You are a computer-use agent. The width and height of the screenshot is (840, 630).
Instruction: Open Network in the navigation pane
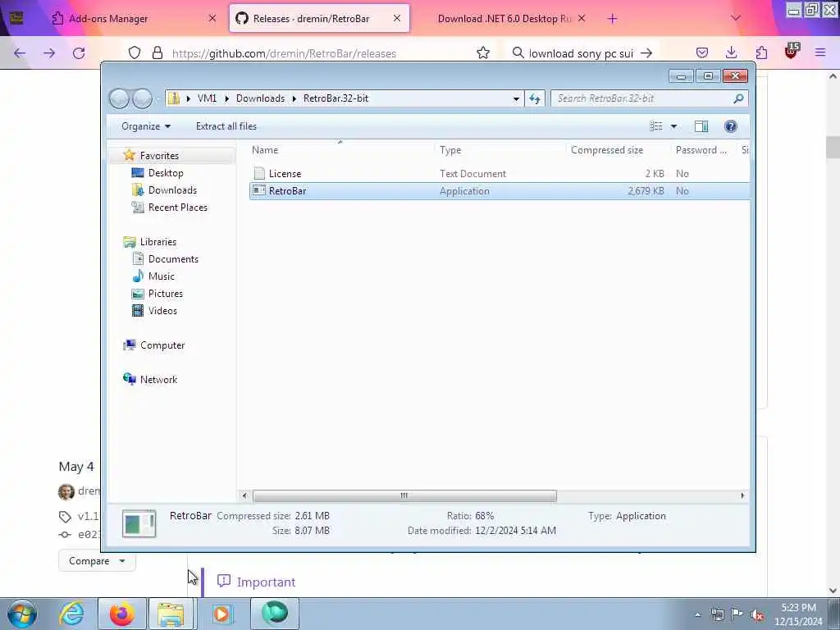(158, 380)
